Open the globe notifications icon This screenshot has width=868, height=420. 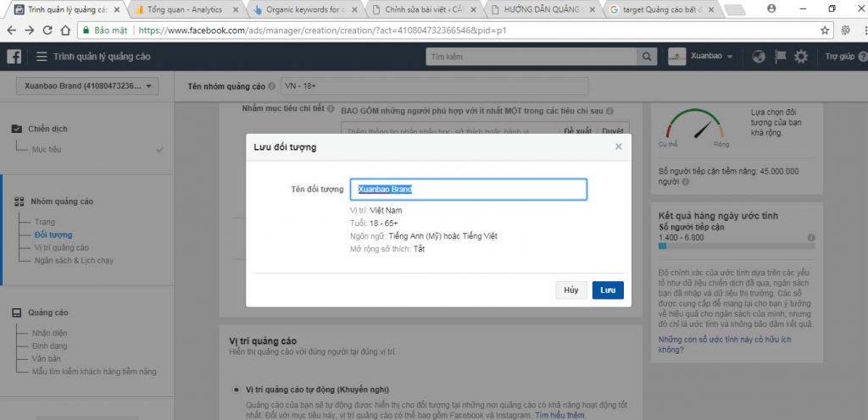coord(759,57)
